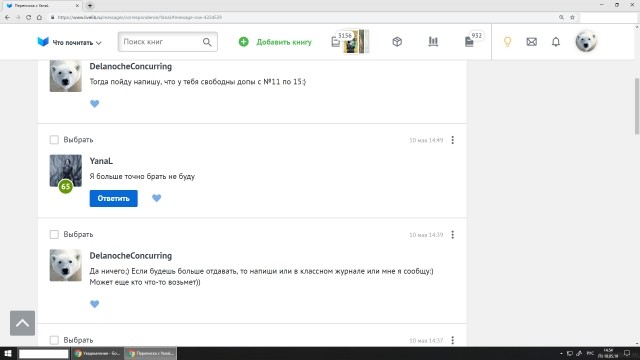Open three-dot menu of 14:39 message
640x360 pixels.
click(452, 235)
